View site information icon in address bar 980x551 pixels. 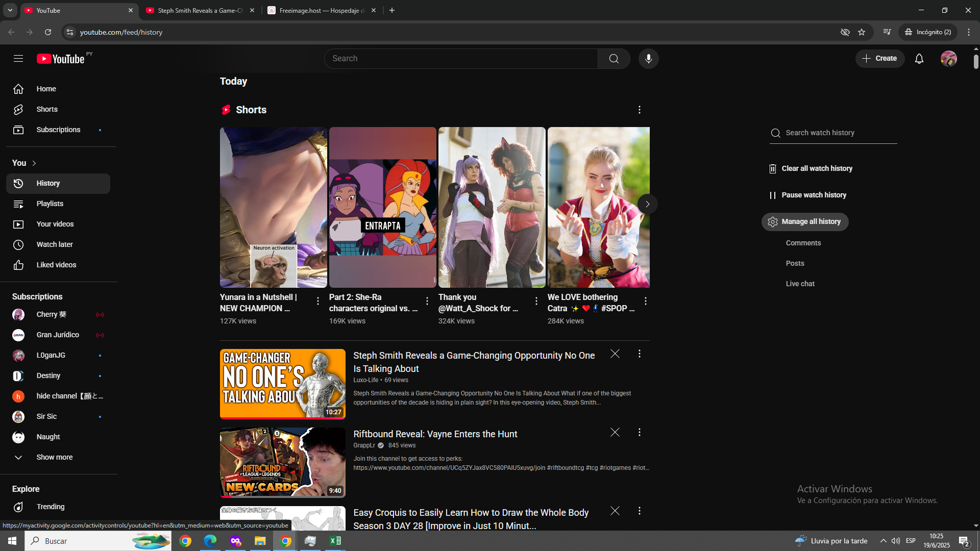tap(70, 32)
